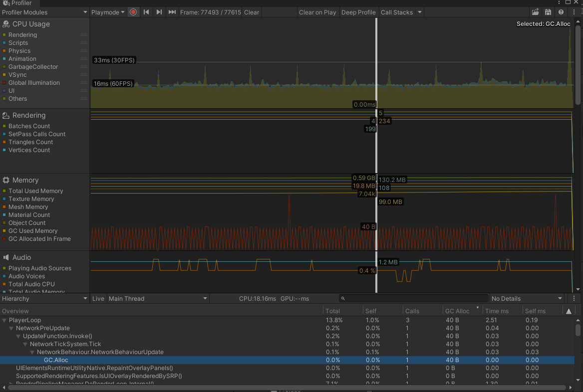The height and width of the screenshot is (392, 583).
Task: Select the GC.Alloc hierarchy row
Action: coord(287,360)
